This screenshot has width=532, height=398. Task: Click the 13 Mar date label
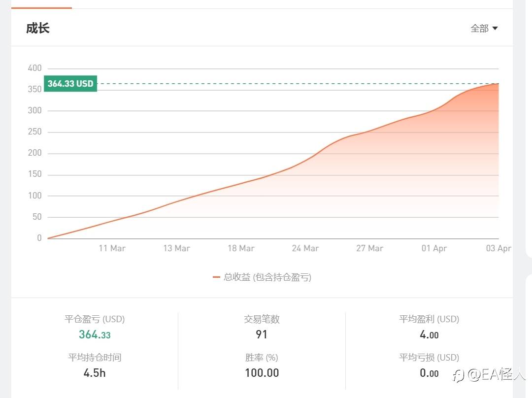[x=176, y=248]
